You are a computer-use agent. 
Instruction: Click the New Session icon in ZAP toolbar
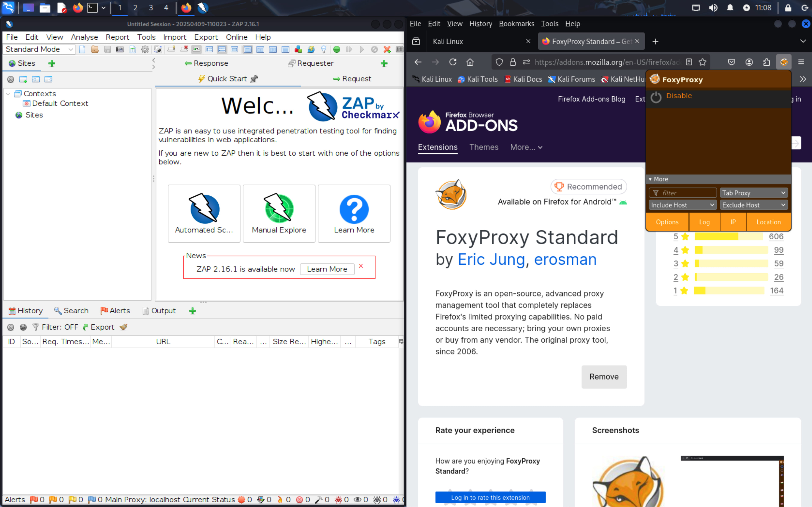click(x=82, y=50)
